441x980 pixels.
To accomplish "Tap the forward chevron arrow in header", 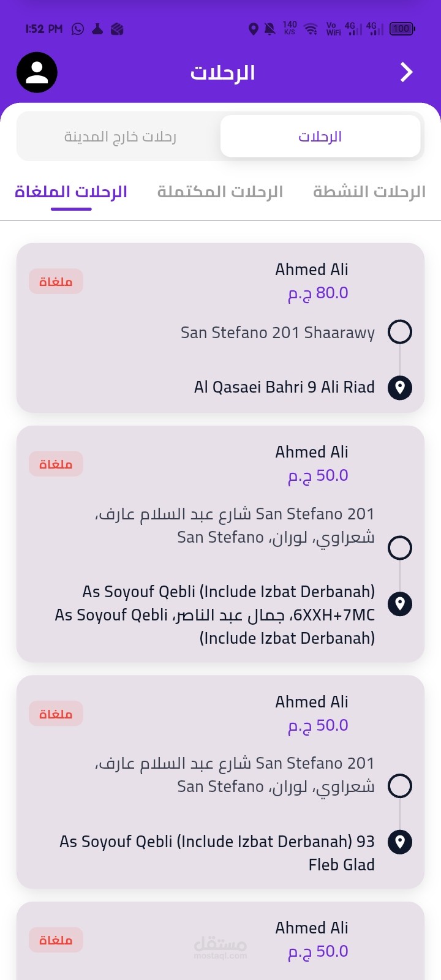I will click(406, 72).
